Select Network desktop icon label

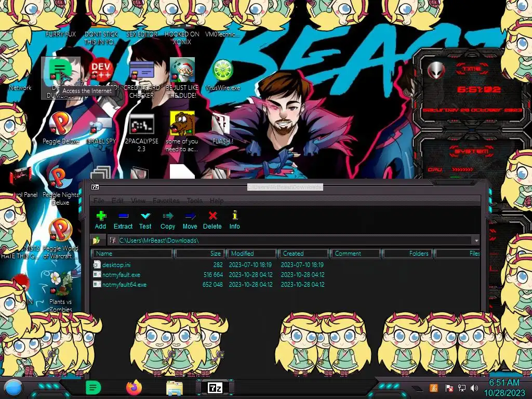(20, 87)
